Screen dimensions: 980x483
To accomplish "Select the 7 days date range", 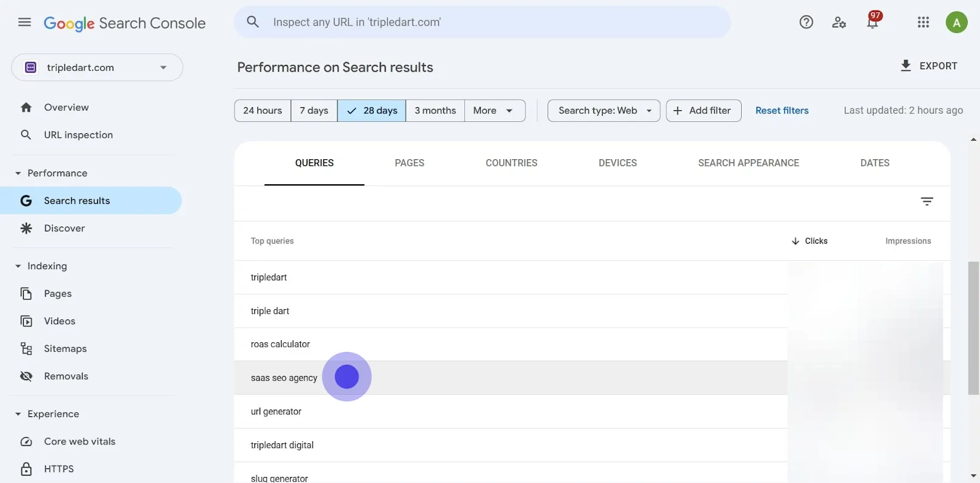I will coord(314,111).
